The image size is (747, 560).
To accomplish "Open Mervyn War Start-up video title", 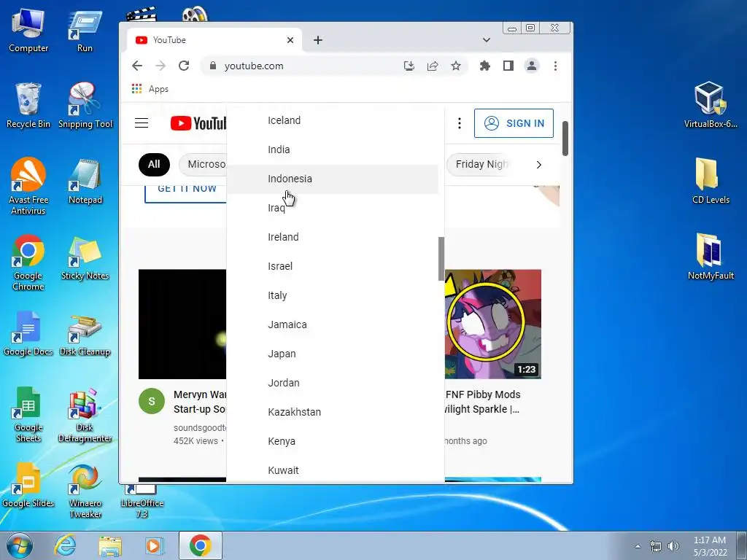I will [200, 402].
